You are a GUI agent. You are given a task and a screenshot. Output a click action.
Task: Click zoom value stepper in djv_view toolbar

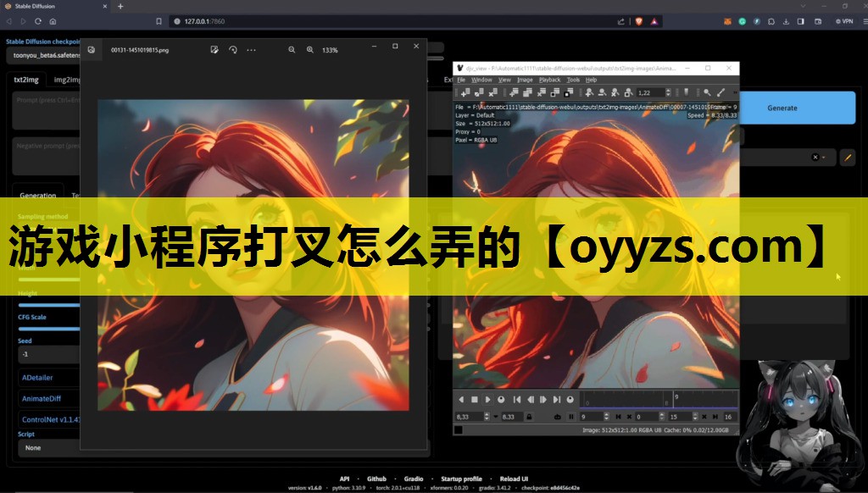click(668, 92)
